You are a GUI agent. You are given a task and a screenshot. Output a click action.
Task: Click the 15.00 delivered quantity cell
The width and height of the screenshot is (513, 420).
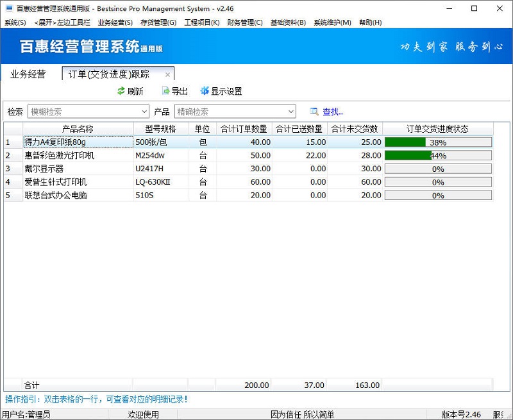[x=299, y=142]
